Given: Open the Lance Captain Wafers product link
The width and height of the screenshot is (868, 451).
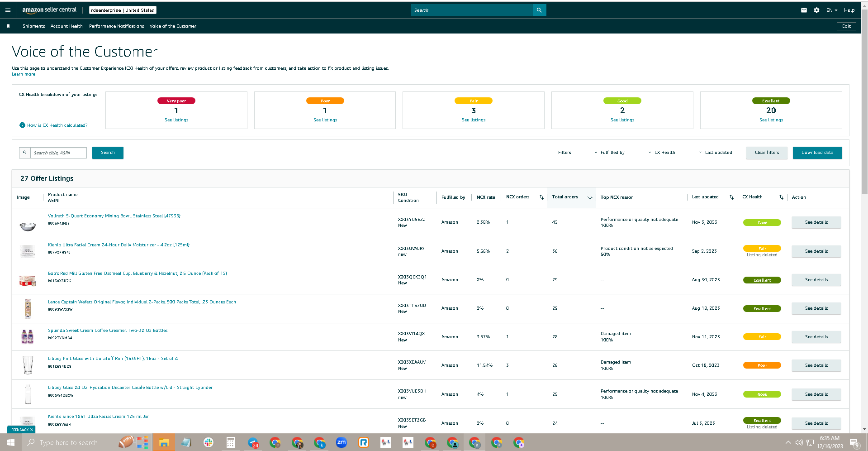Looking at the screenshot, I should coord(142,302).
